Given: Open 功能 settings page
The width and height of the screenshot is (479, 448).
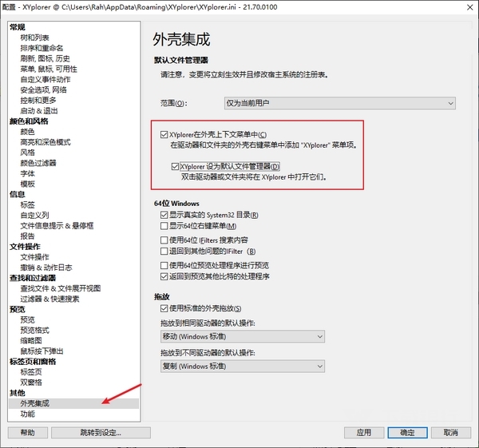Looking at the screenshot, I should click(27, 414).
